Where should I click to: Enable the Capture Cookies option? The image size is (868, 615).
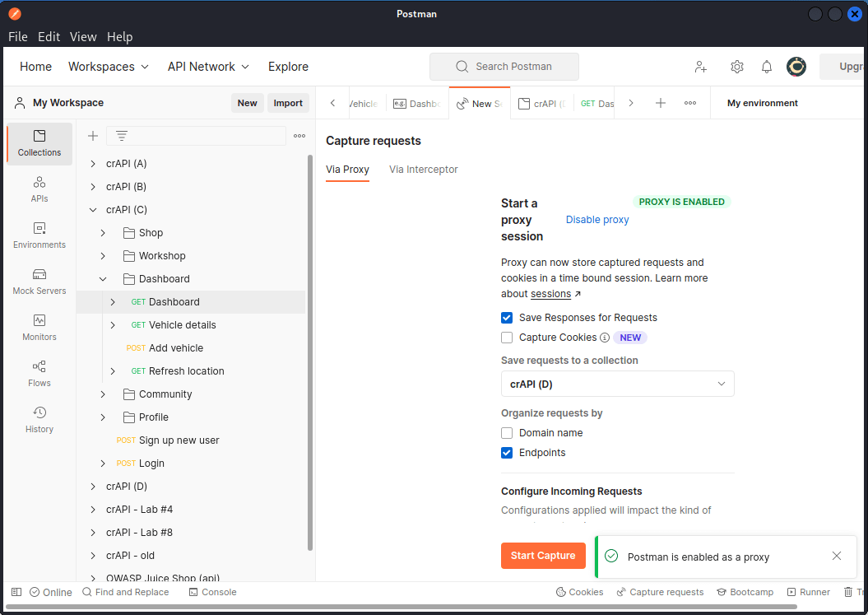coord(507,337)
